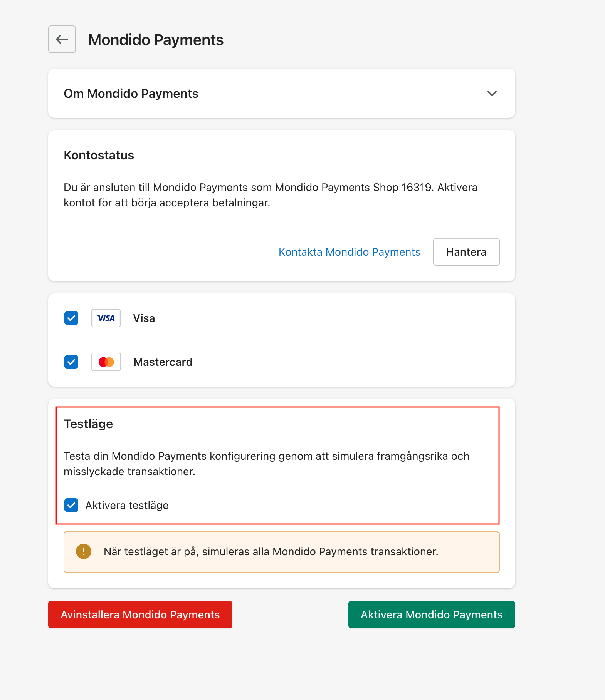Screen dimensions: 605x700
Task: Go back using the left arrow button
Action: 62,39
